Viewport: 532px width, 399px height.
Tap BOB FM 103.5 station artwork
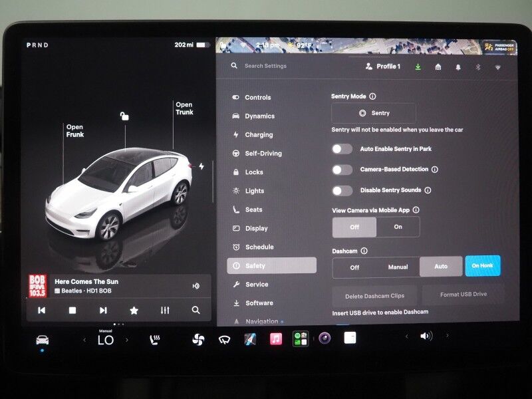(37, 286)
